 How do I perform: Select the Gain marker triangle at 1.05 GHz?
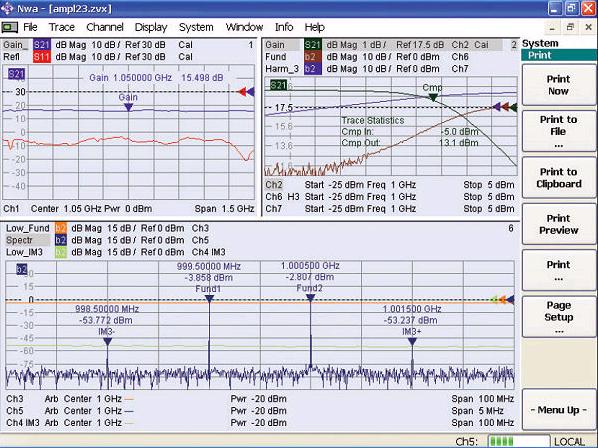point(129,108)
